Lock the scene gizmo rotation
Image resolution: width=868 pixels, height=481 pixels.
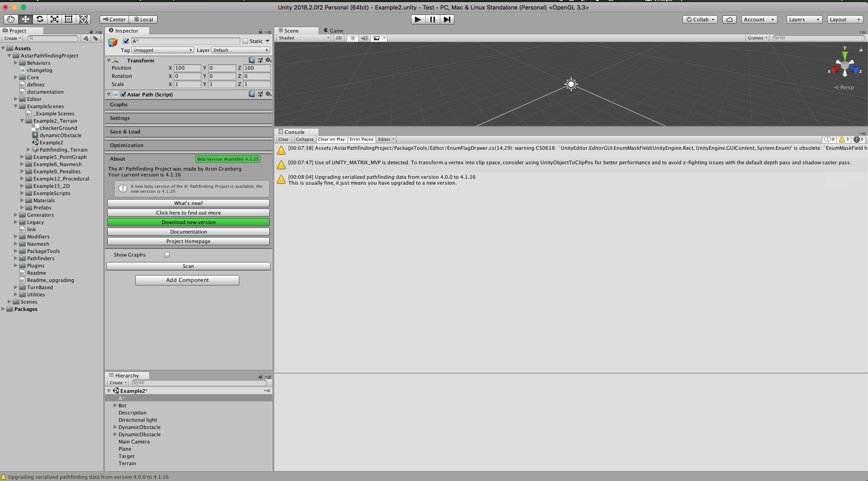[x=861, y=50]
